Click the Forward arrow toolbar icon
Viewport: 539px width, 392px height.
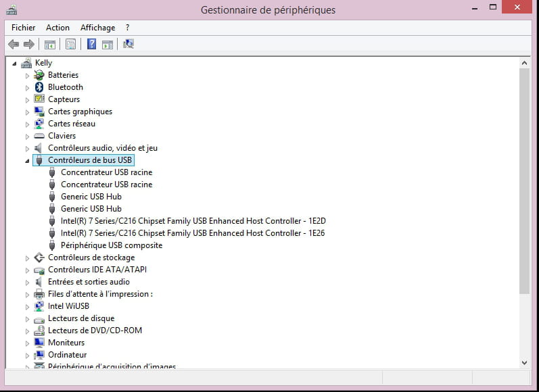coord(28,45)
